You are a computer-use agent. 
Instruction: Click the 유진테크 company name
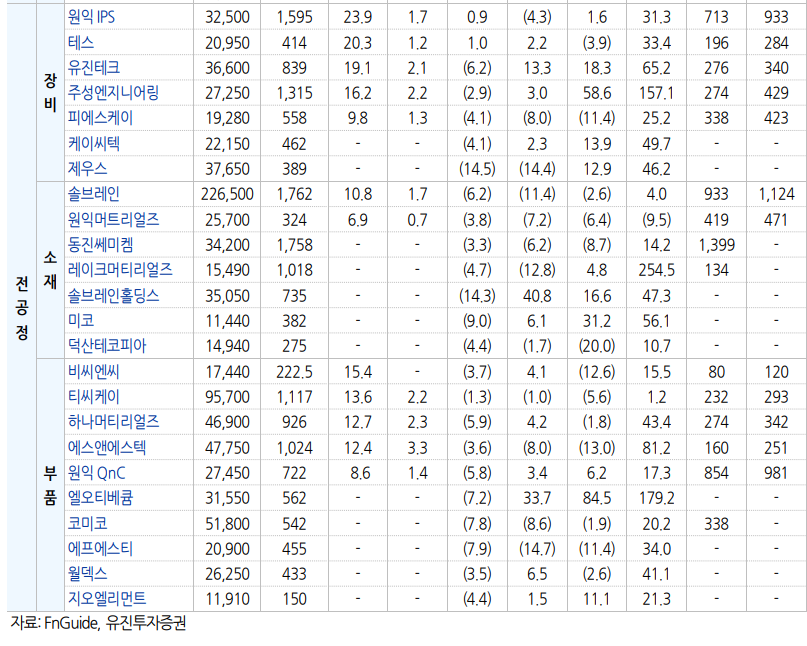coord(94,67)
